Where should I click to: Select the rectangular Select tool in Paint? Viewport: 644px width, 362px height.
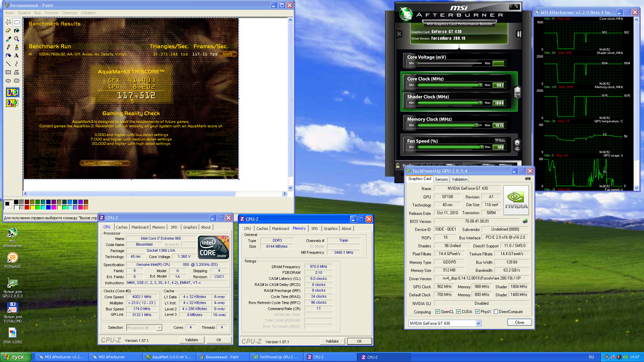pyautogui.click(x=17, y=22)
